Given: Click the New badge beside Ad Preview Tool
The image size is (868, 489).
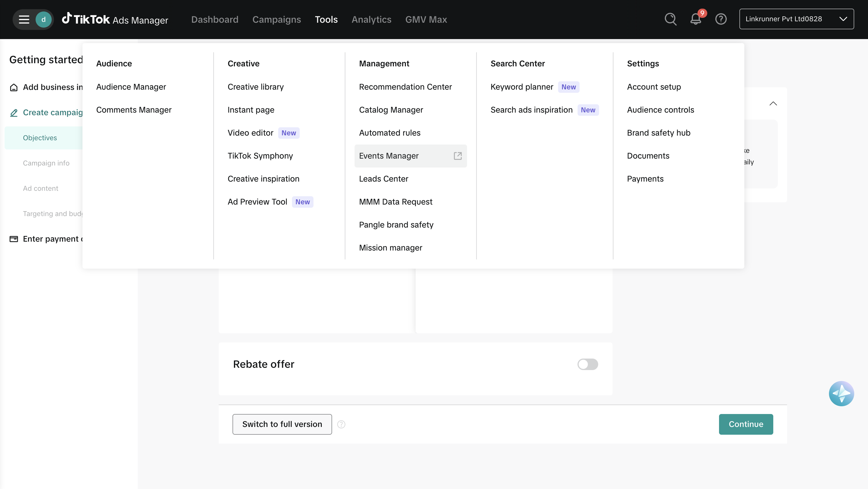Looking at the screenshot, I should [x=302, y=202].
